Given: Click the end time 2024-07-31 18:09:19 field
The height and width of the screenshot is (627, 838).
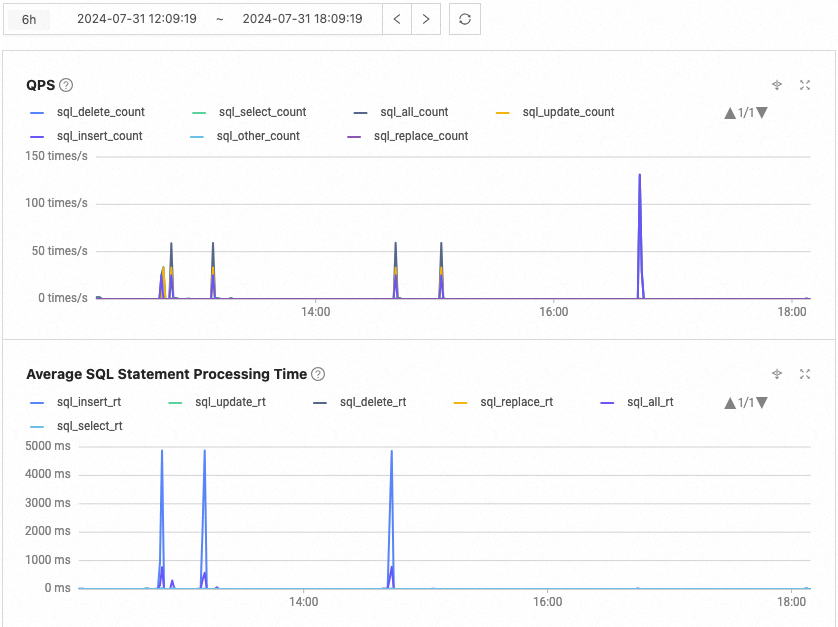Looking at the screenshot, I should point(302,19).
